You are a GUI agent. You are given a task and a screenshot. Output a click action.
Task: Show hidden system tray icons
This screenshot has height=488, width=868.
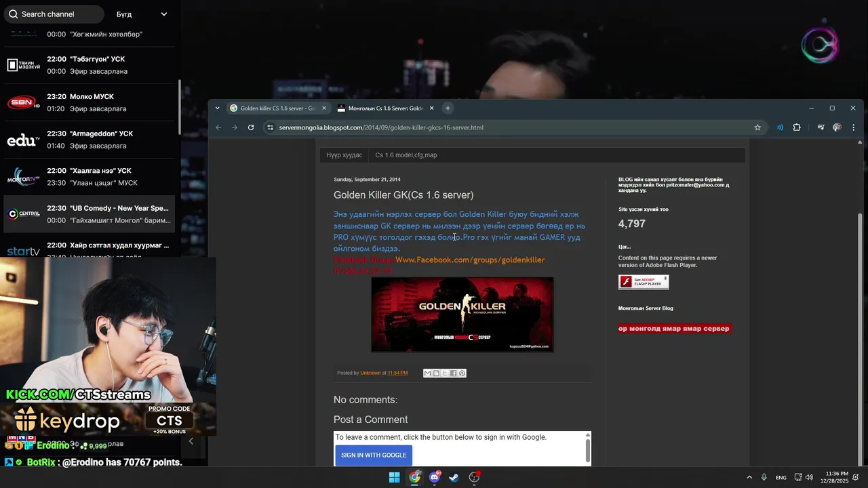(x=749, y=477)
